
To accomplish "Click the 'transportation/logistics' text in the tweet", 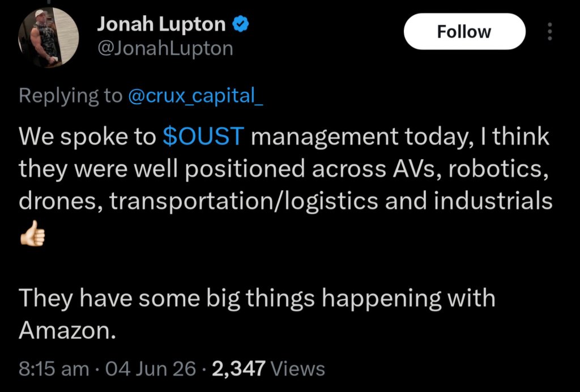I will [244, 201].
